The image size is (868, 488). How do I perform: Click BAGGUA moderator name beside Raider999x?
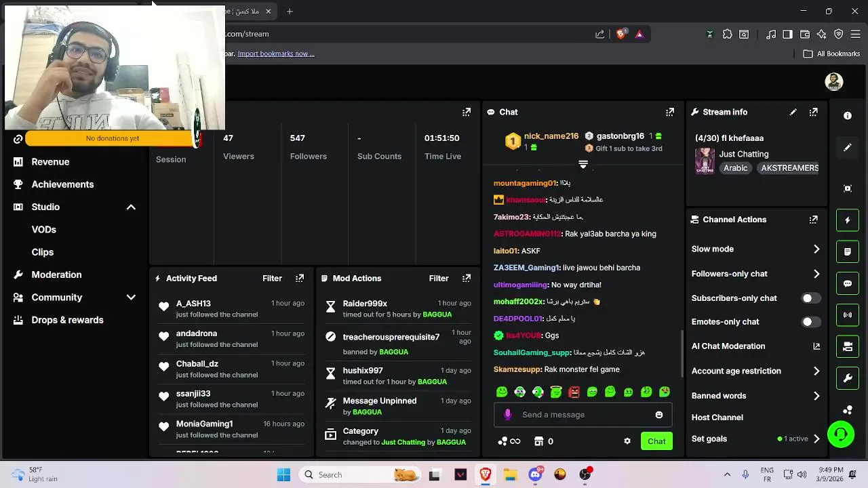(437, 314)
